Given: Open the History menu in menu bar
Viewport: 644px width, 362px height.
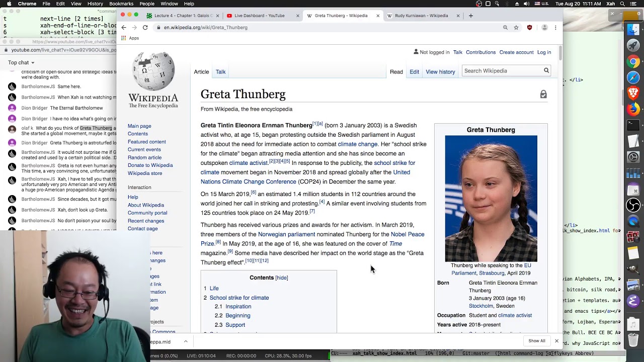Looking at the screenshot, I should 95,4.
